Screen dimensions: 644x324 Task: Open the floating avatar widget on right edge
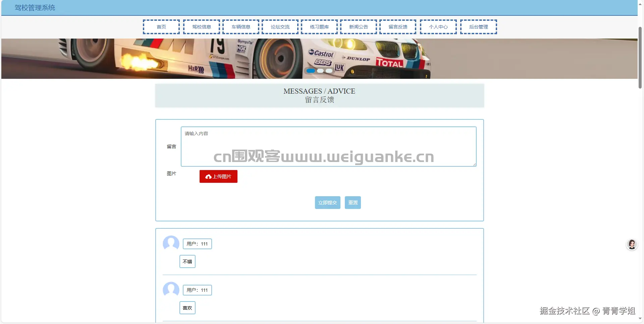(x=632, y=245)
